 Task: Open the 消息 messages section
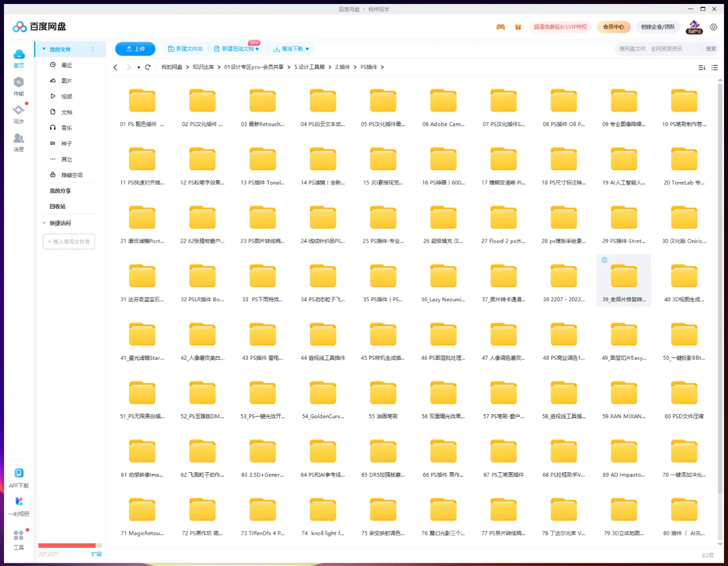point(19,142)
